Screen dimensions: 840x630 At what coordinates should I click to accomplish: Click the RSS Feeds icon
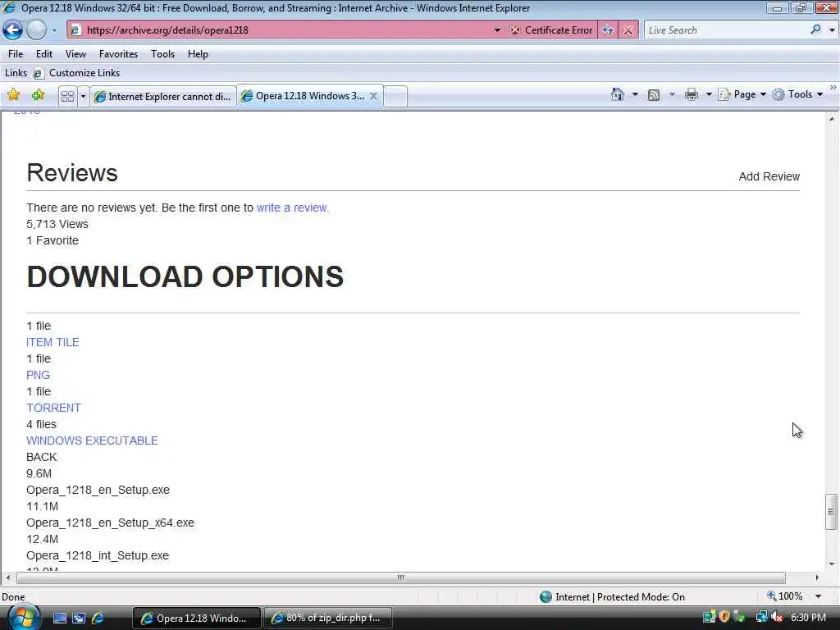(x=654, y=95)
